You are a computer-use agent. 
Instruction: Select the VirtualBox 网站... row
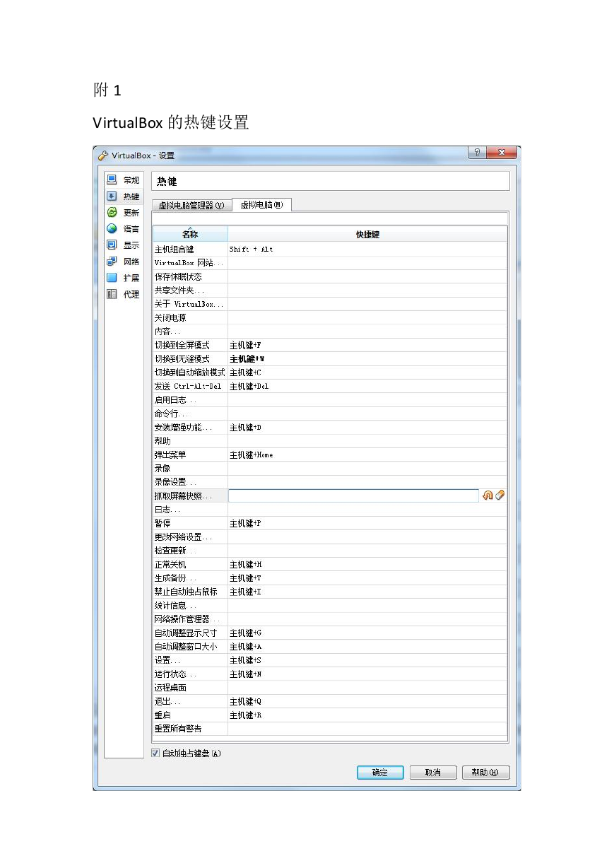(x=330, y=263)
